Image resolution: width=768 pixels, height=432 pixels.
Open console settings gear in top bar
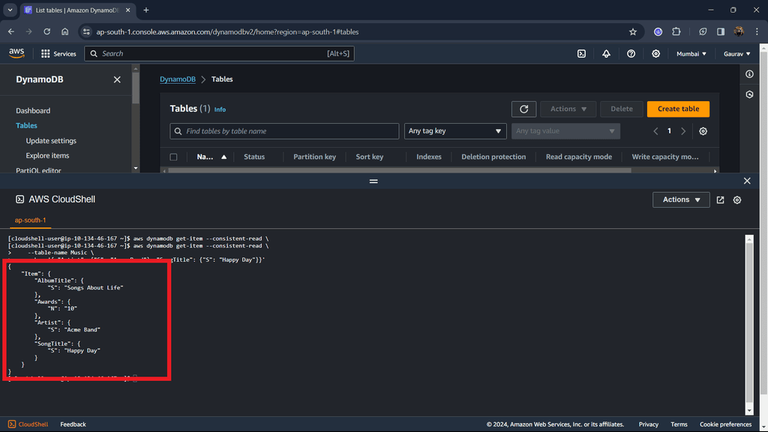tap(656, 54)
